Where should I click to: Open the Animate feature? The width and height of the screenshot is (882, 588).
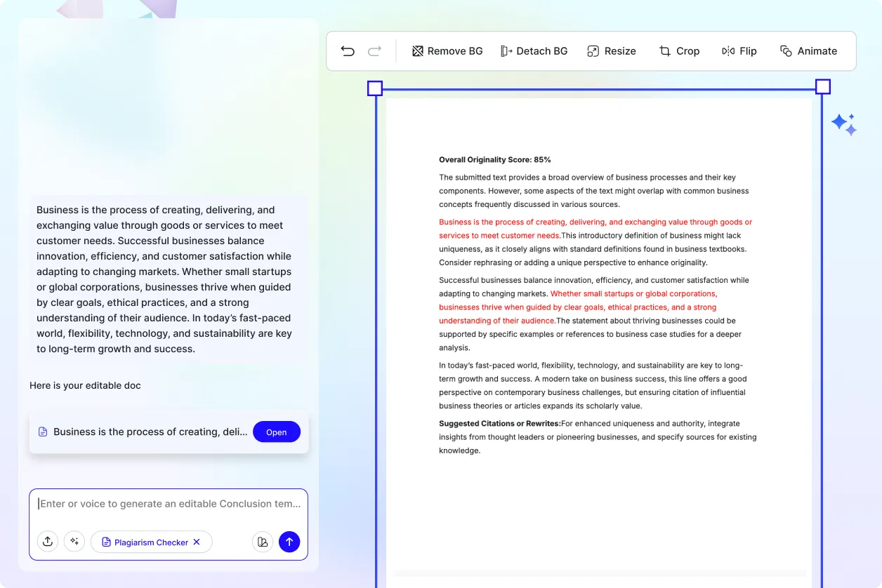pos(808,51)
